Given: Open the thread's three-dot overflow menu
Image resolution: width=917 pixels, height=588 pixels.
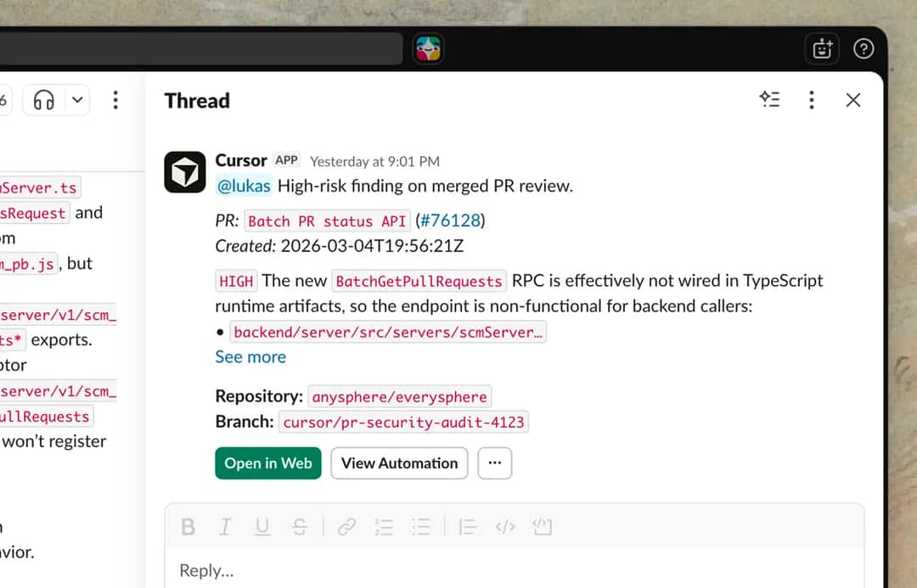Looking at the screenshot, I should pos(812,99).
